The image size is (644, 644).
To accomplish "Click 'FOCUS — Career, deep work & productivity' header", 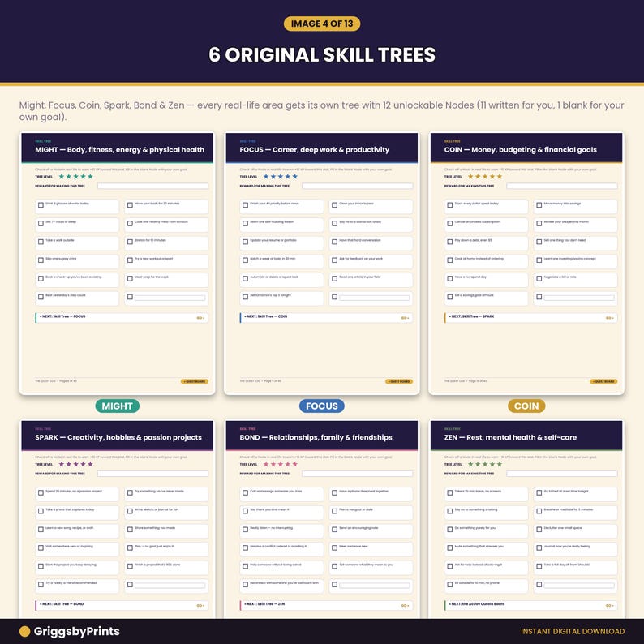I will (x=314, y=150).
